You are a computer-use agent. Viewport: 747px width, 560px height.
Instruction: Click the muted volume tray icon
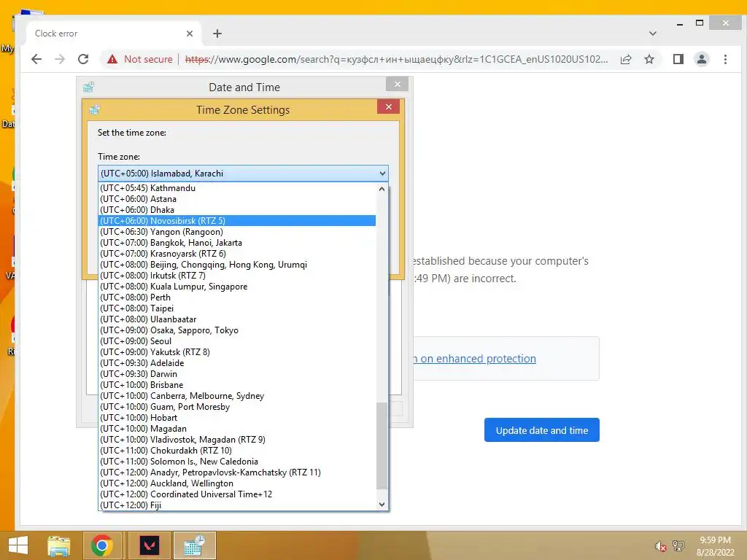pyautogui.click(x=660, y=546)
